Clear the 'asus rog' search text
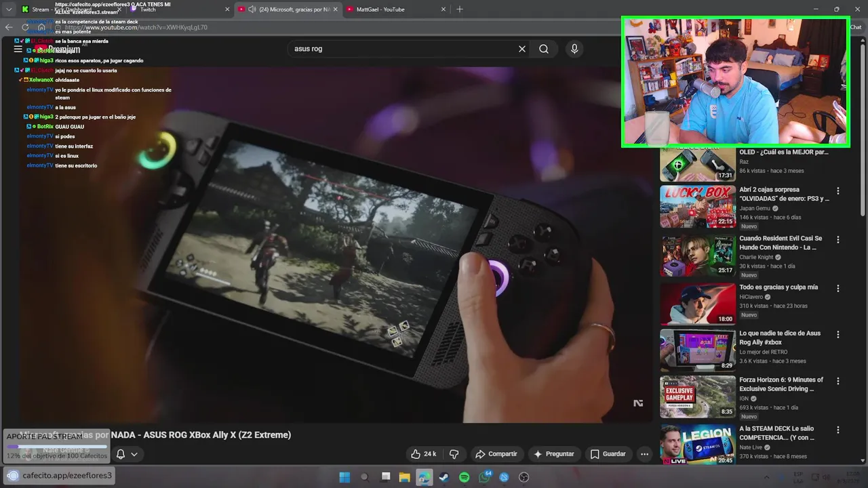The image size is (868, 488). tap(522, 49)
